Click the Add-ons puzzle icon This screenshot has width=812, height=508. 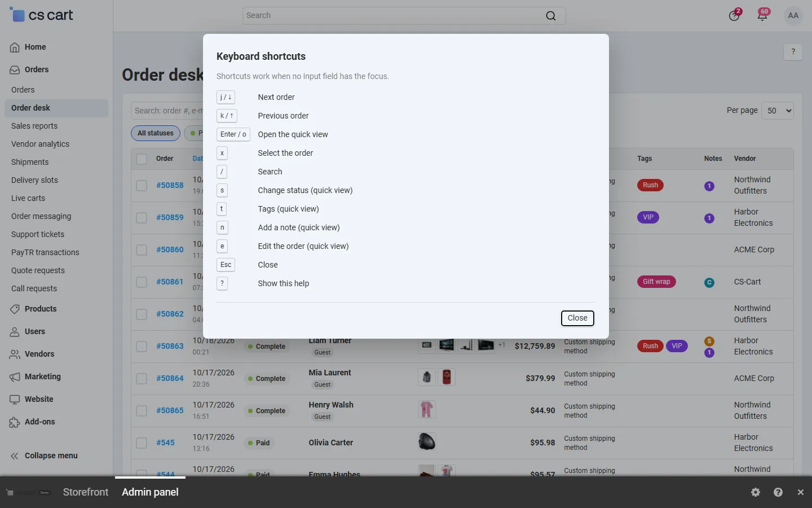tap(15, 422)
